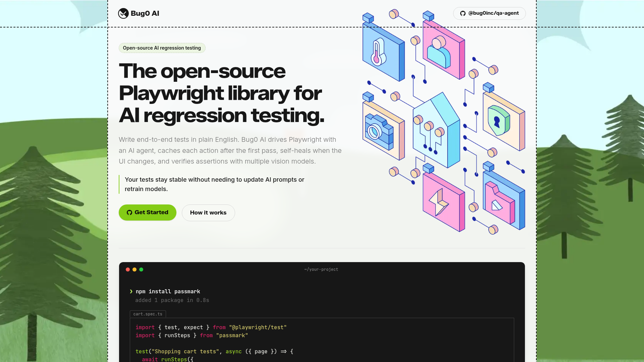Image resolution: width=644 pixels, height=362 pixels.
Task: Click the 'Write end-to-end tests in plain English' paragraph
Action: coord(230,150)
